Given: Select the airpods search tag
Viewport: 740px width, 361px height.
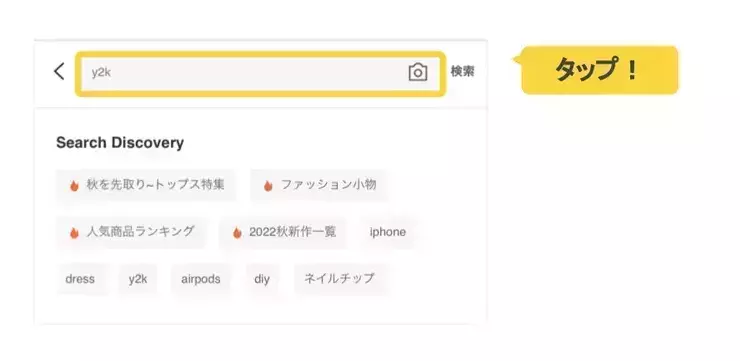Looking at the screenshot, I should (201, 279).
